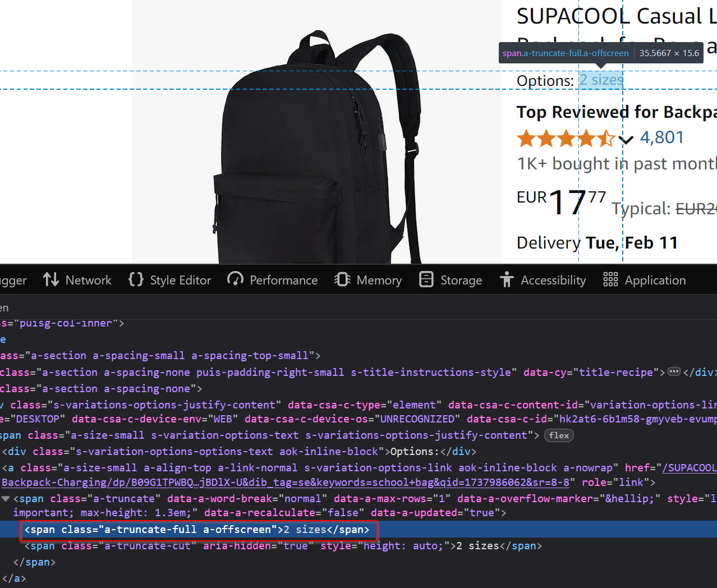This screenshot has width=717, height=588.
Task: Select the div s-variation-options-options-text node
Action: pyautogui.click(x=151, y=452)
